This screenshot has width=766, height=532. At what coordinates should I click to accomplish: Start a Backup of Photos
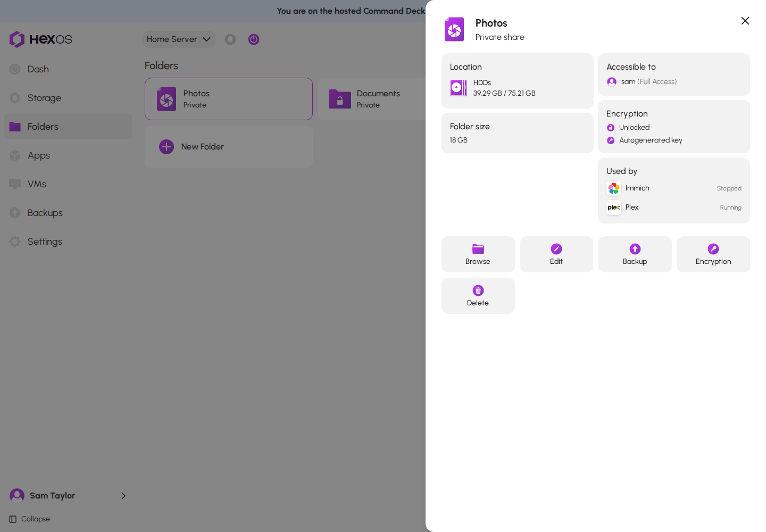(x=635, y=254)
